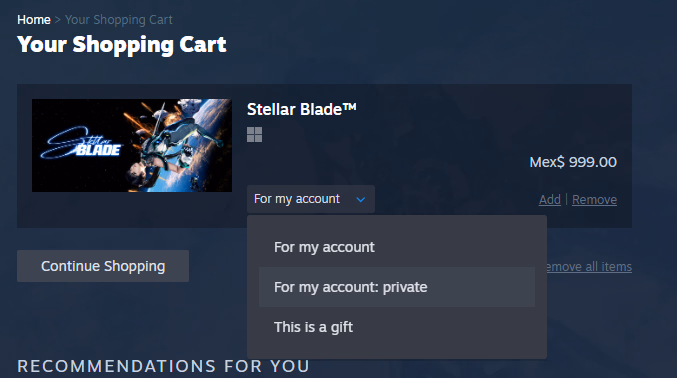Click the Add link beside Remove

tap(550, 200)
